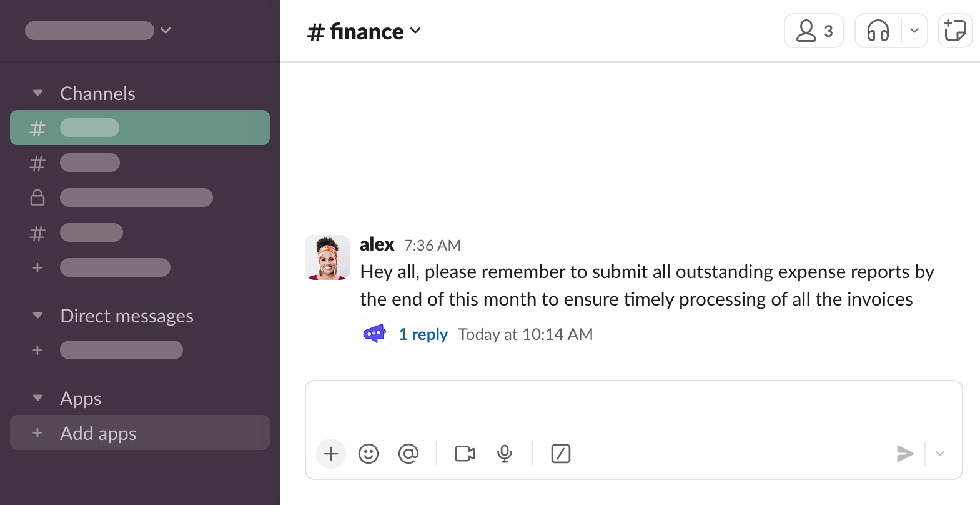Start a huddle with headphones icon
This screenshot has height=505, width=980.
[878, 31]
